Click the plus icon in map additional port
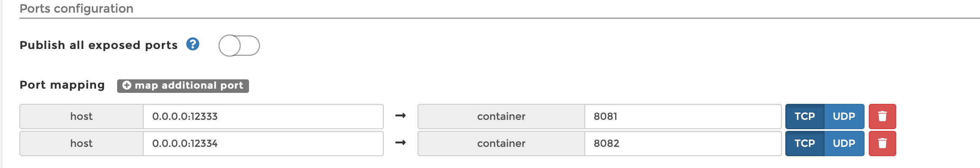 [x=127, y=86]
